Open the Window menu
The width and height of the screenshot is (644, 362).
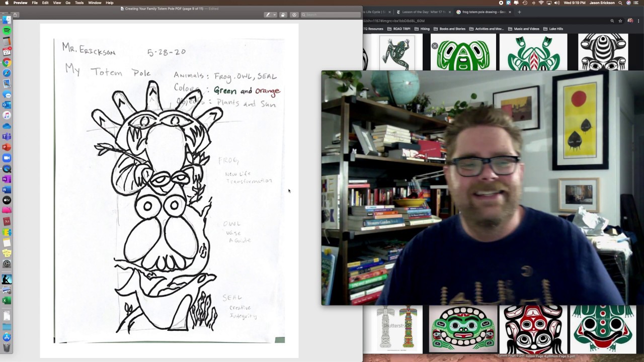[x=95, y=3]
